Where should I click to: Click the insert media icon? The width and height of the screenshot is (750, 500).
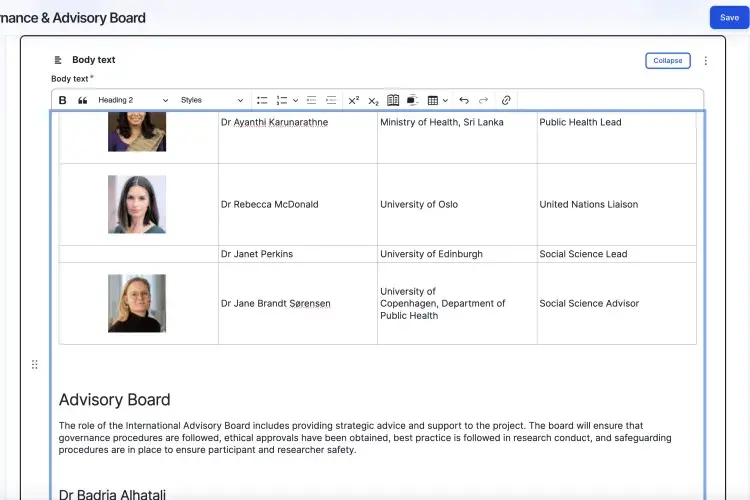coord(413,100)
